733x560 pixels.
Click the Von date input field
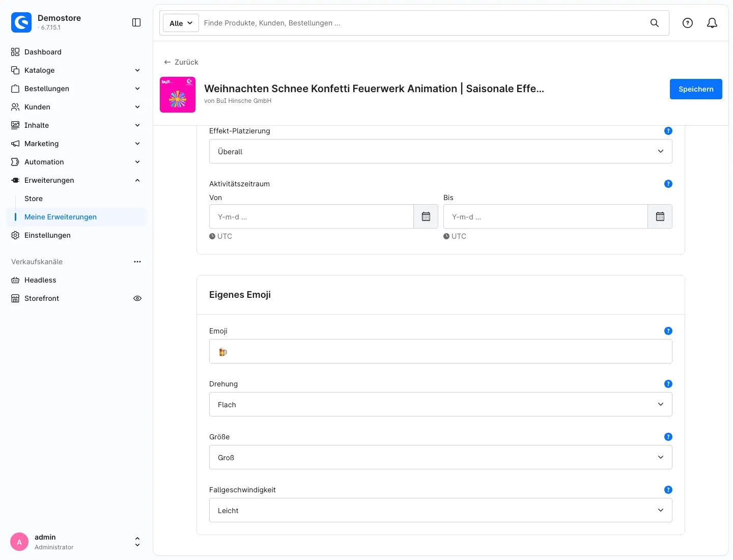click(x=312, y=216)
